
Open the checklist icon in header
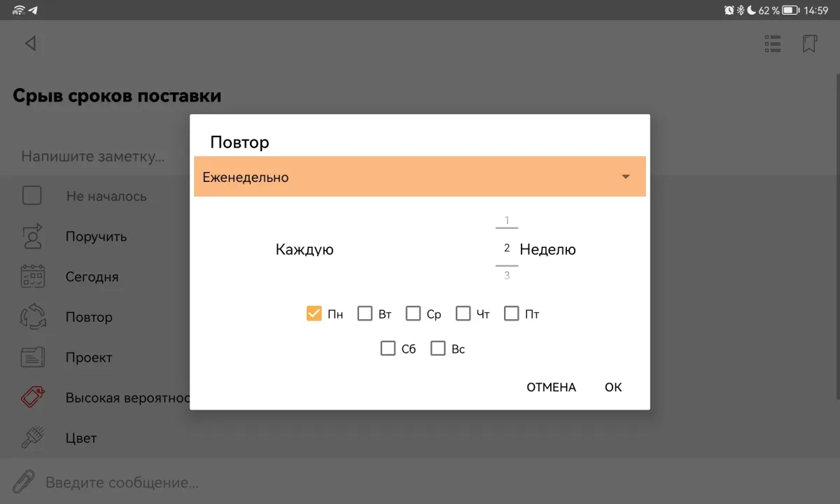[773, 44]
